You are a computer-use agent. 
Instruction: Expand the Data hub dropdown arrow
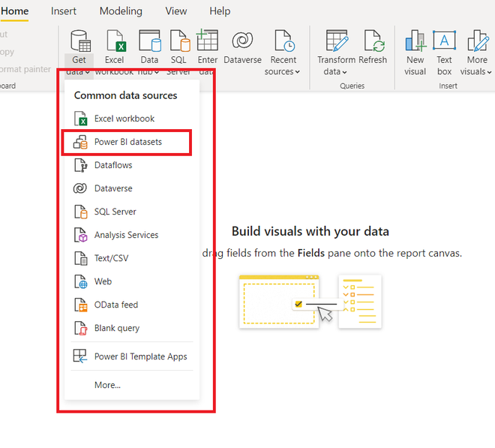tap(157, 72)
